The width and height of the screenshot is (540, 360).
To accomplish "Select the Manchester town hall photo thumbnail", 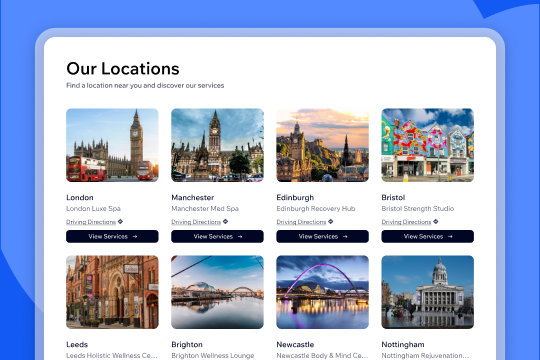I will point(217,145).
